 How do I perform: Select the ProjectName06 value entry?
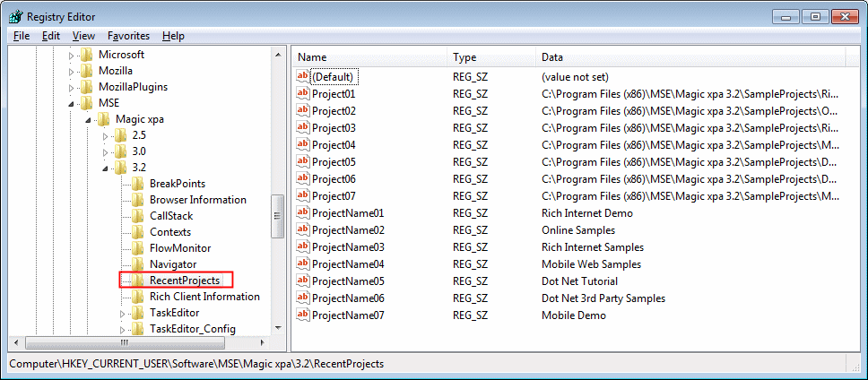tap(348, 298)
